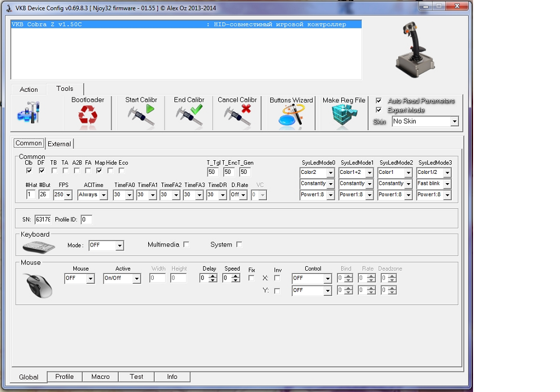Click the joystick device image
Viewport: 560px width, 392px height.
[415, 50]
